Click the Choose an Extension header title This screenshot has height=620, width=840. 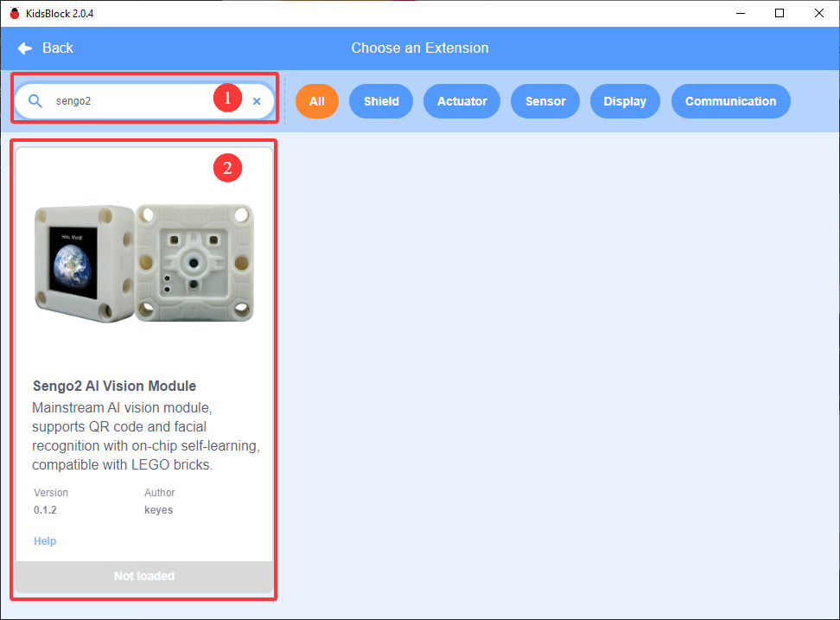tap(419, 48)
